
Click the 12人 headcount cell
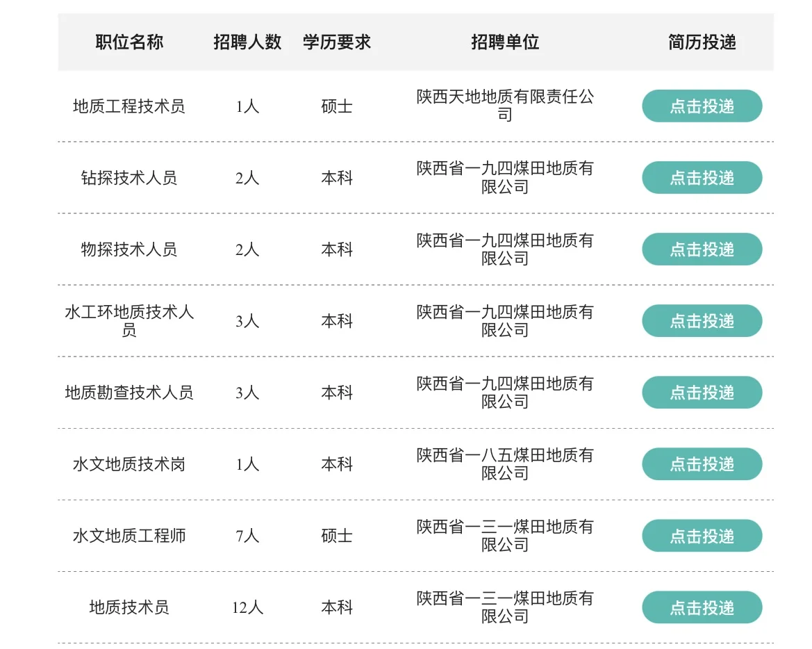(247, 607)
